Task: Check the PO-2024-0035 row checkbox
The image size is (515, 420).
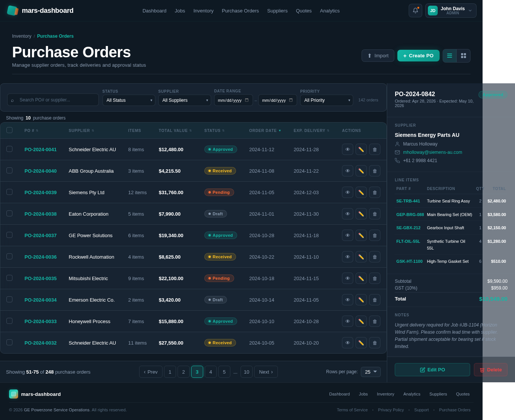Action: [9, 278]
